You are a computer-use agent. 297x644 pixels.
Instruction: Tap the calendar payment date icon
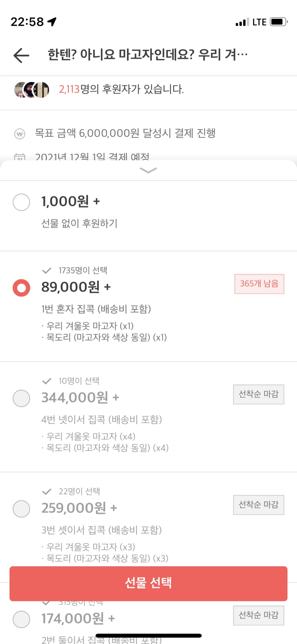tap(20, 157)
